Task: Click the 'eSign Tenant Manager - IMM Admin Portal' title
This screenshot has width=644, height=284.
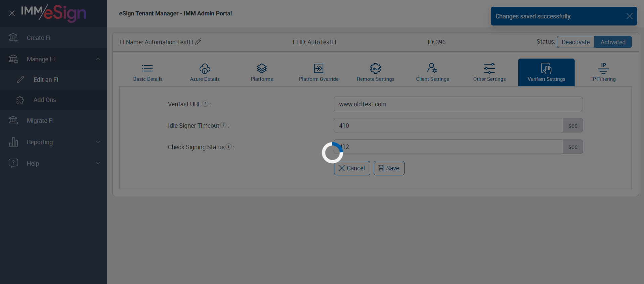Action: [175, 13]
